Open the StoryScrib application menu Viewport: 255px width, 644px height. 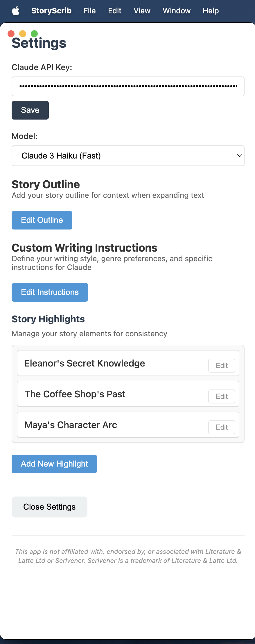[51, 11]
